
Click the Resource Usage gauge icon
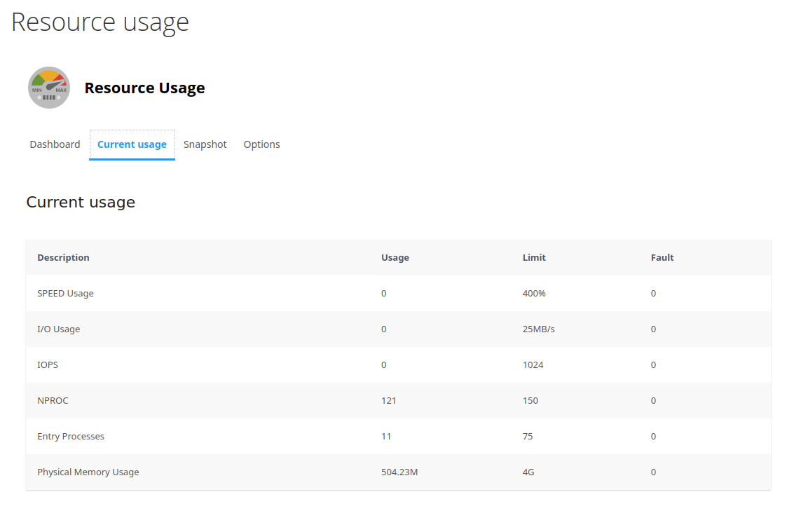[49, 88]
